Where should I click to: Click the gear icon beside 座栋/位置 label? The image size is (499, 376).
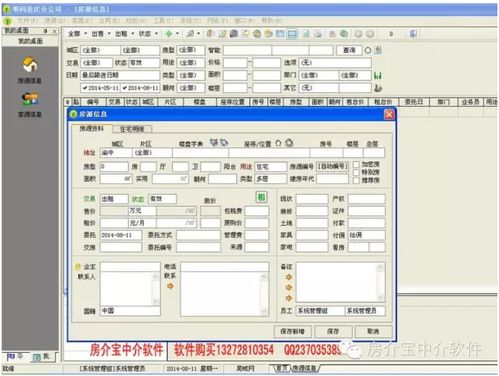[x=289, y=143]
